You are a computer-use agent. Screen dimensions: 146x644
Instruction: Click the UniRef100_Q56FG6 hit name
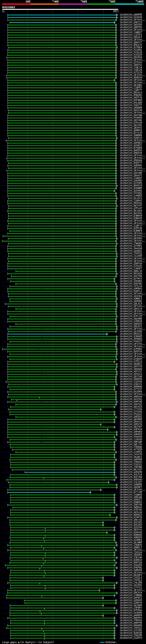[x=131, y=263]
